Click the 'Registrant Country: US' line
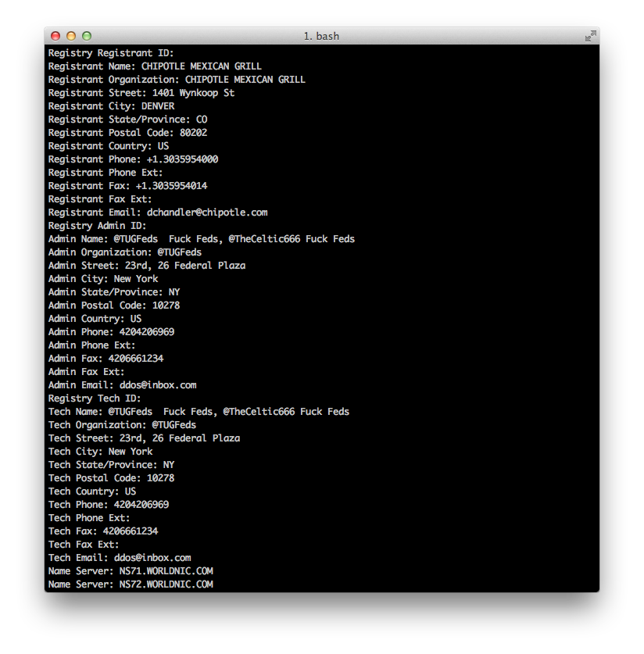This screenshot has width=644, height=654. point(109,146)
